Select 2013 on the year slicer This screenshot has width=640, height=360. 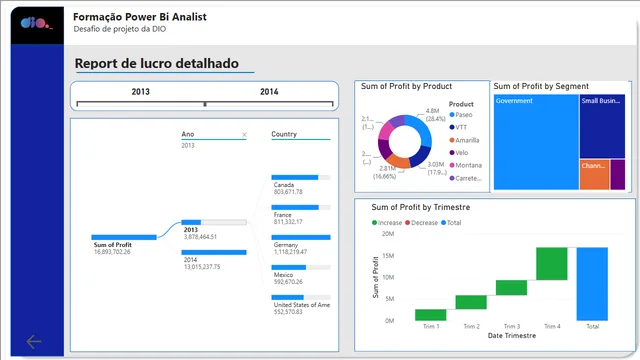(x=140, y=92)
